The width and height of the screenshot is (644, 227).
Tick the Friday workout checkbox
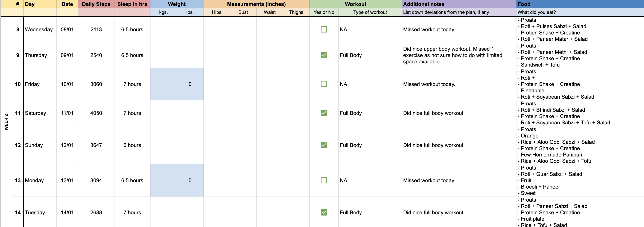click(324, 84)
